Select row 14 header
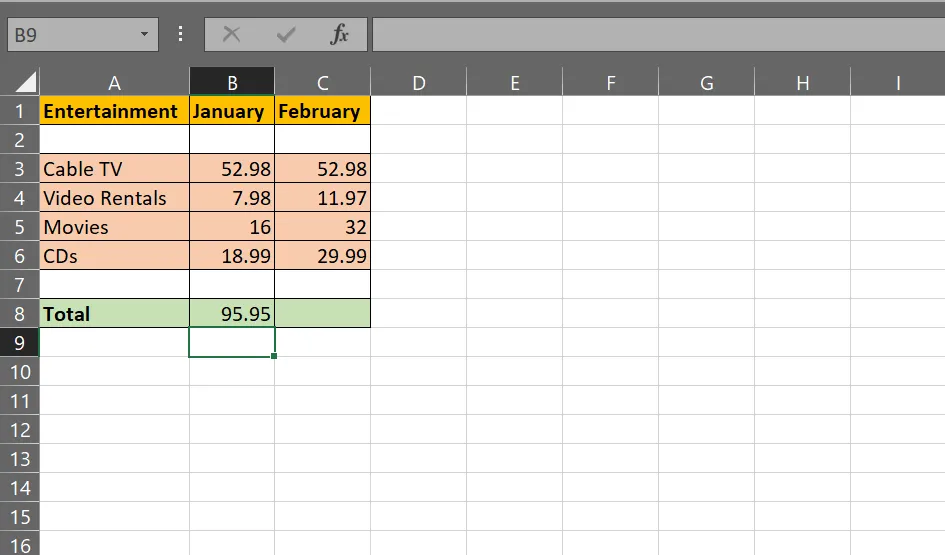The width and height of the screenshot is (945, 555). coord(19,488)
